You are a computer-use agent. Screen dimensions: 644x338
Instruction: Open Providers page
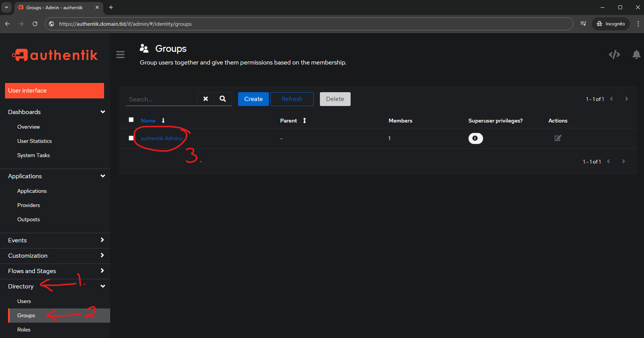(28, 205)
